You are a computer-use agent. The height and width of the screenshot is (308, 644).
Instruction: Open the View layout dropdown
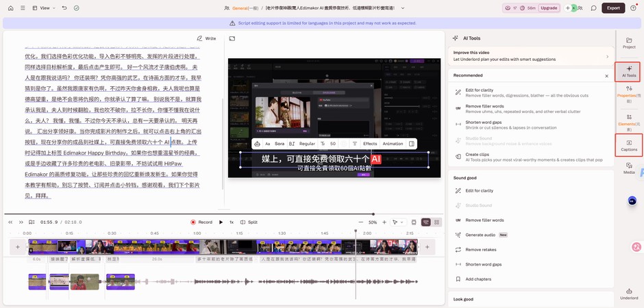(x=44, y=8)
